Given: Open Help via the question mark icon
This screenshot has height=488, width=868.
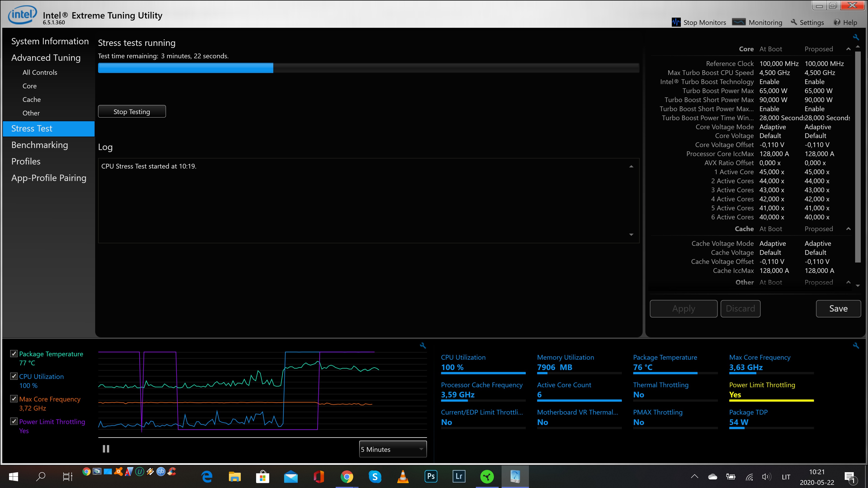Looking at the screenshot, I should pyautogui.click(x=837, y=22).
